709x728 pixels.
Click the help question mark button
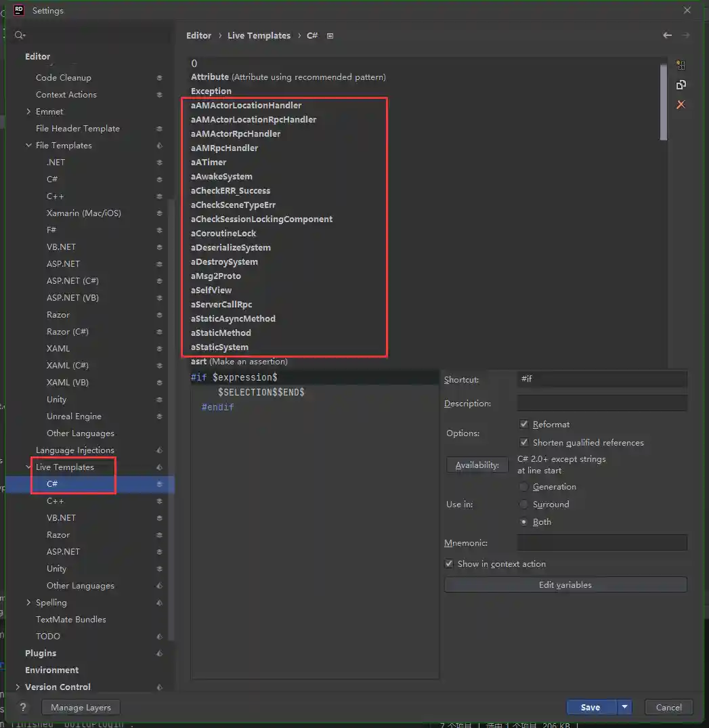[23, 707]
